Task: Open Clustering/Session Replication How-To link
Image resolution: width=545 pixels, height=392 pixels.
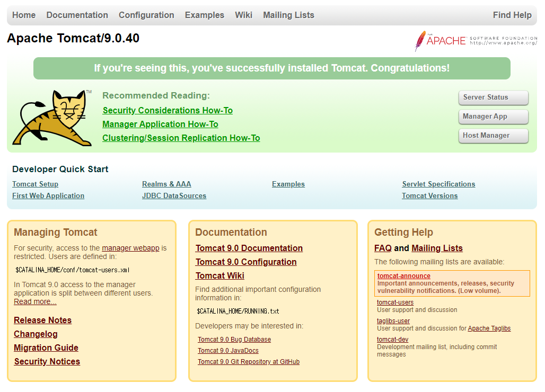Action: [x=181, y=138]
